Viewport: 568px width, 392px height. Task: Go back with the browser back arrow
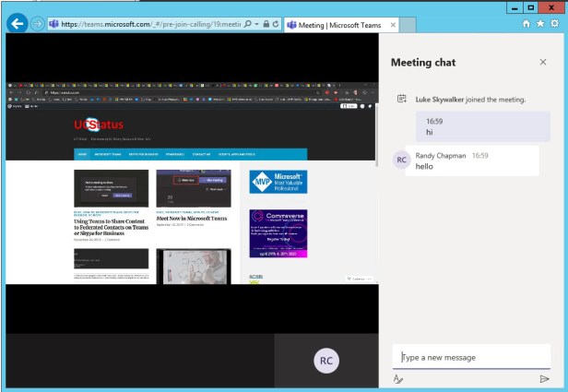click(16, 23)
